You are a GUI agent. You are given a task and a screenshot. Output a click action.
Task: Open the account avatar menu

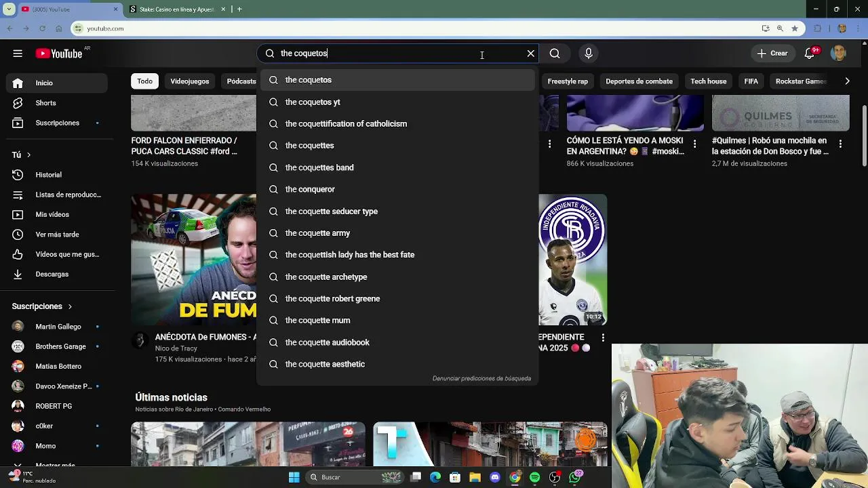click(839, 54)
